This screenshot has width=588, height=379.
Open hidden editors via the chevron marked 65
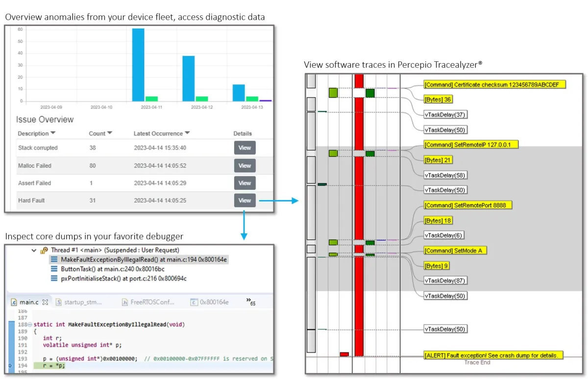(249, 301)
